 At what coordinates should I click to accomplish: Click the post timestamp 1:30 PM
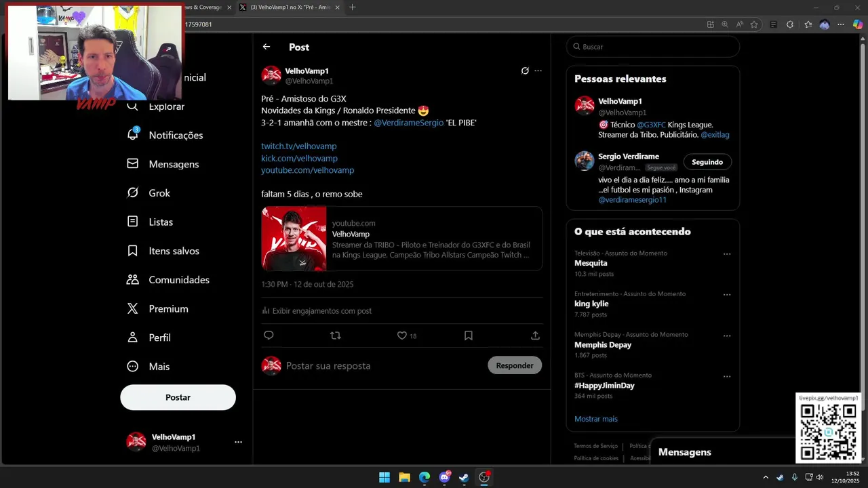tap(307, 284)
